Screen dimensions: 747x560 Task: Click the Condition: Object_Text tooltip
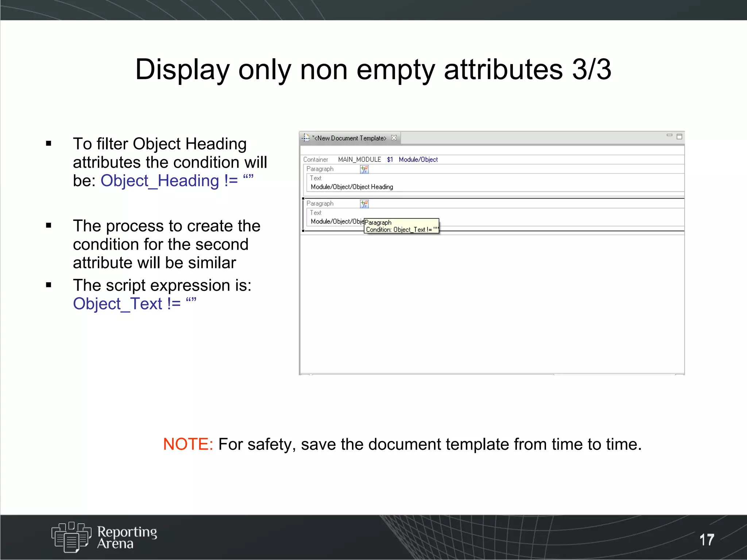402,226
